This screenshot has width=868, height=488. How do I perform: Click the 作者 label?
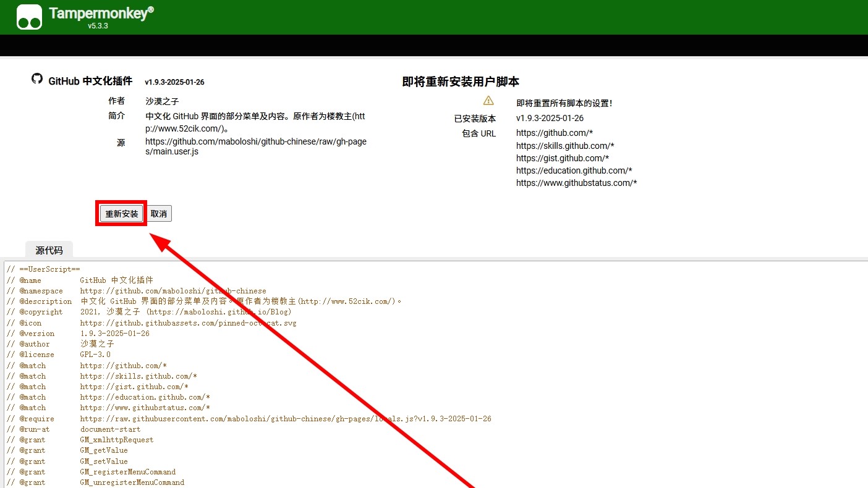pyautogui.click(x=116, y=101)
